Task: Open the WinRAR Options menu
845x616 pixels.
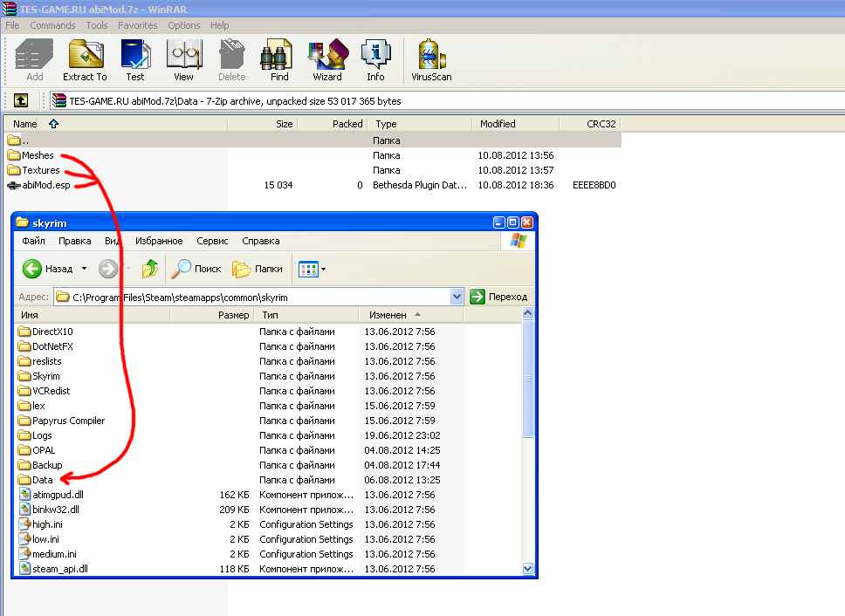Action: click(184, 25)
